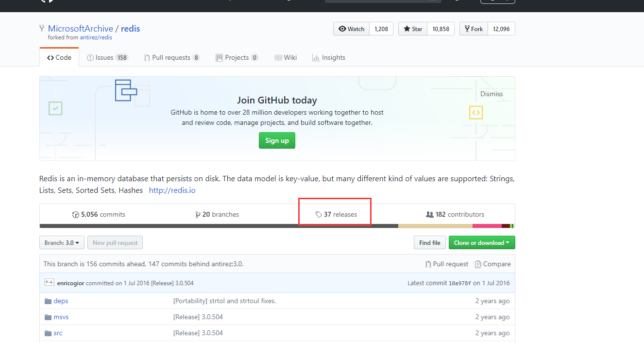The height and width of the screenshot is (343, 644).
Task: Click enricogior's avatar thumbnail
Action: [x=49, y=282]
